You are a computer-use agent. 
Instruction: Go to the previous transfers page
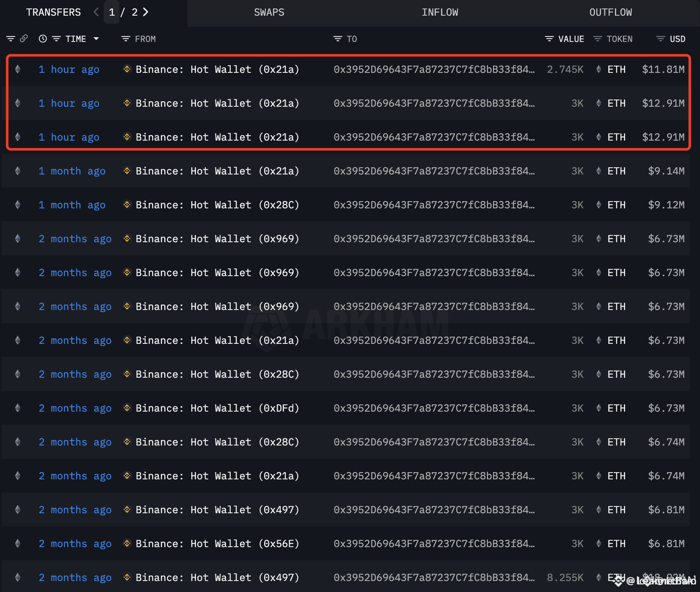[96, 12]
